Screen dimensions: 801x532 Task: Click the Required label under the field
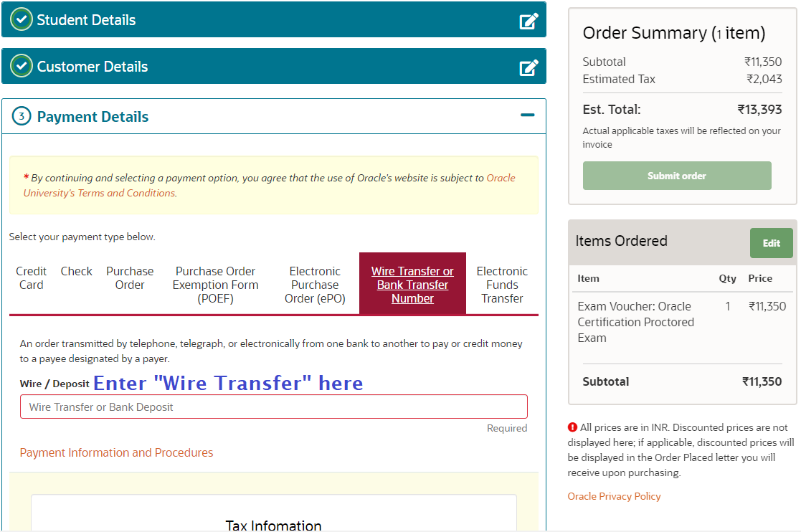point(507,428)
